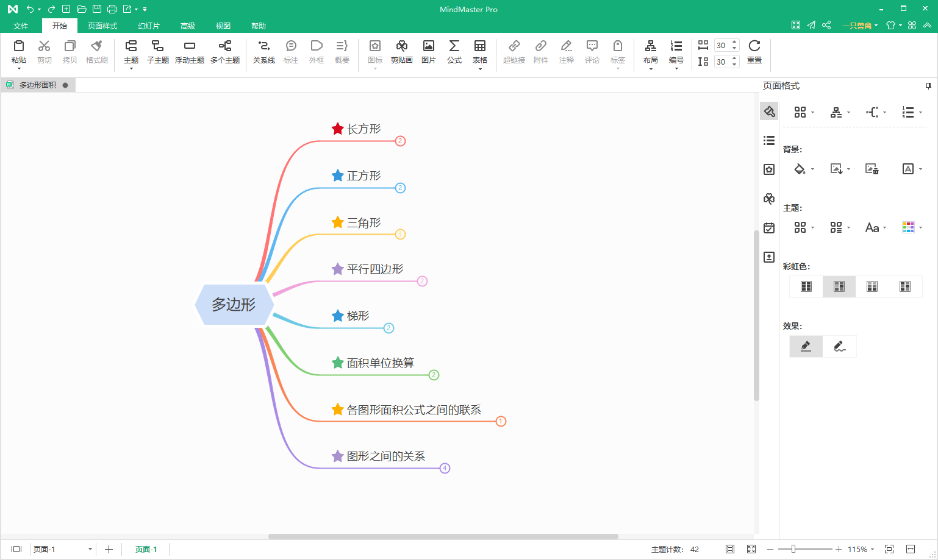Image resolution: width=938 pixels, height=560 pixels.
Task: Enable the hand-drawn sketch effect
Action: [x=840, y=346]
